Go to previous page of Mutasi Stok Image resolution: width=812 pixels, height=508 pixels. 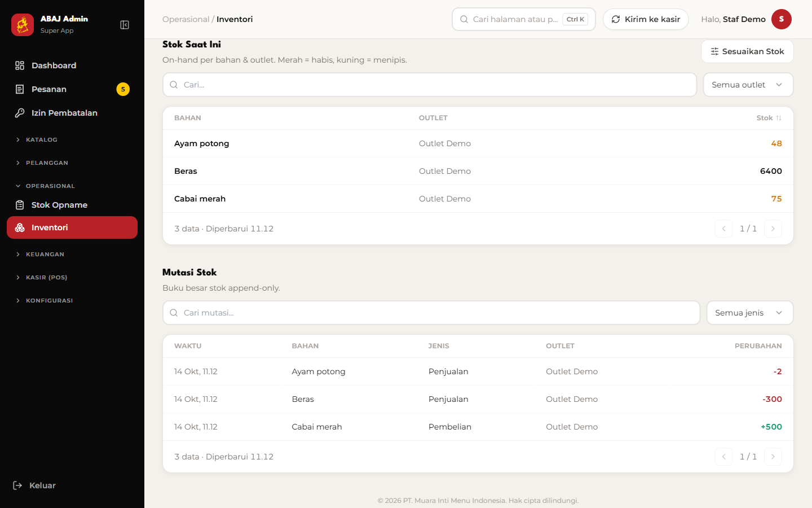point(723,457)
